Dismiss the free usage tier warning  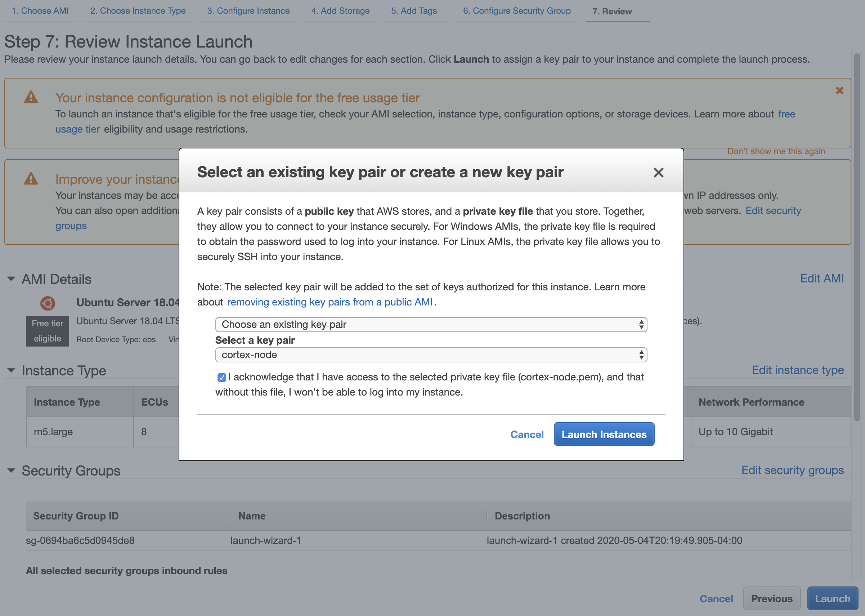(839, 90)
